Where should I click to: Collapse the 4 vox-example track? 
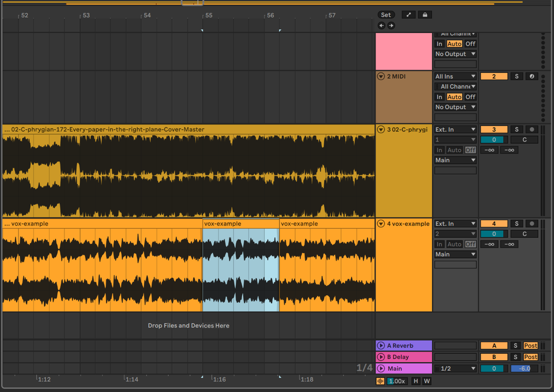point(381,223)
